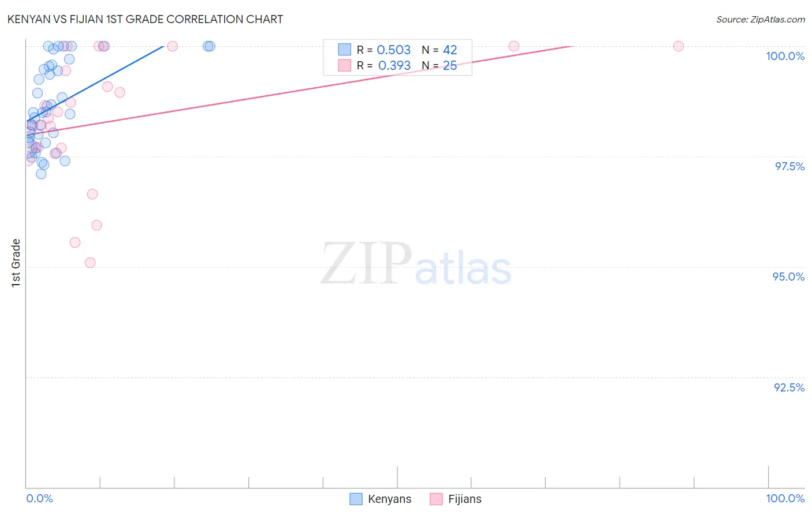The width and height of the screenshot is (812, 515).
Task: Click the N = 25 correlation value
Action: (439, 65)
